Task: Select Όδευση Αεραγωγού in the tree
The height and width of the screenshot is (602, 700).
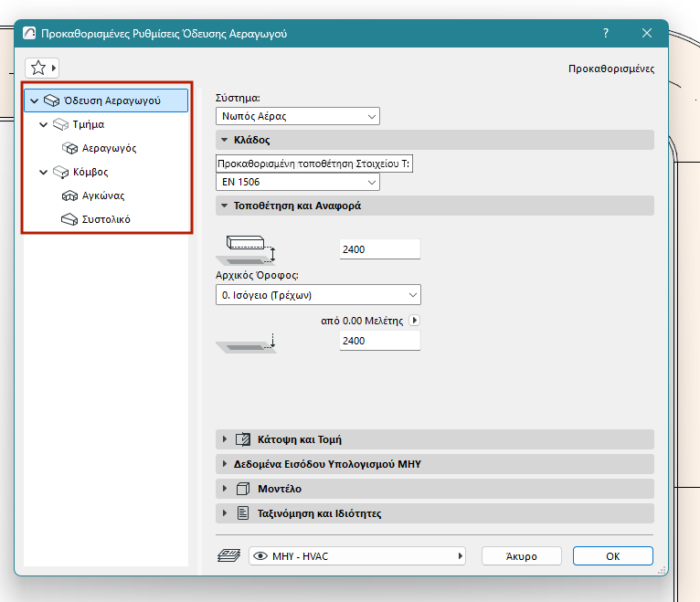Action: [106, 100]
